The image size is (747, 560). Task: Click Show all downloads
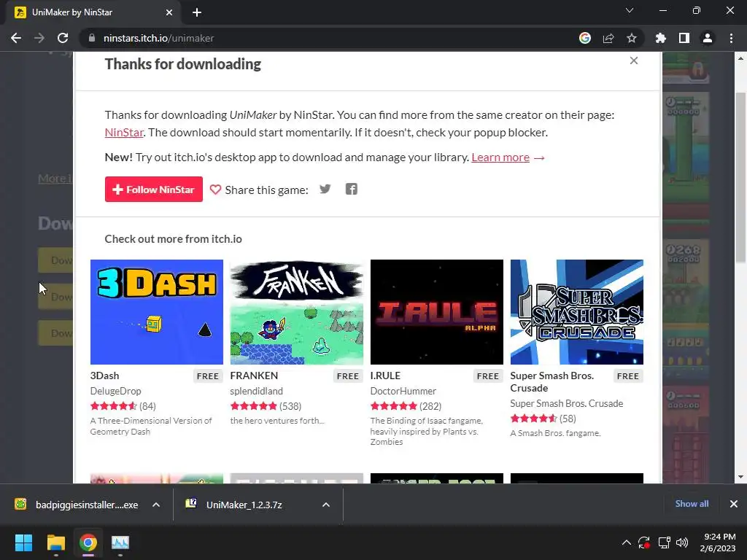[x=692, y=504]
